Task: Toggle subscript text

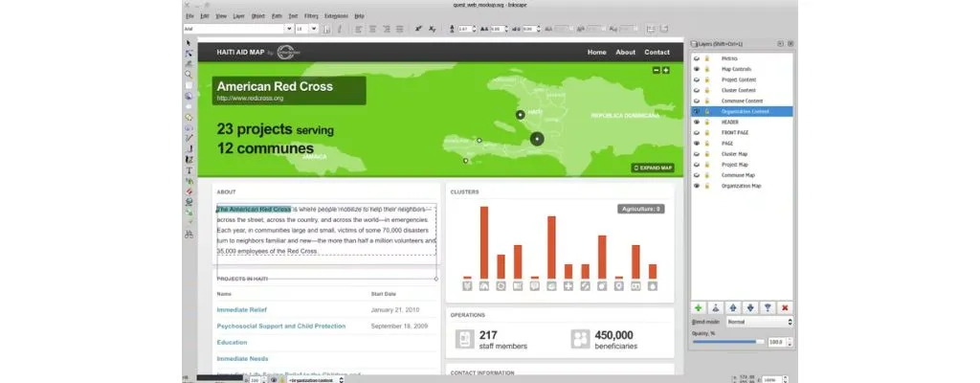Action: [x=432, y=29]
